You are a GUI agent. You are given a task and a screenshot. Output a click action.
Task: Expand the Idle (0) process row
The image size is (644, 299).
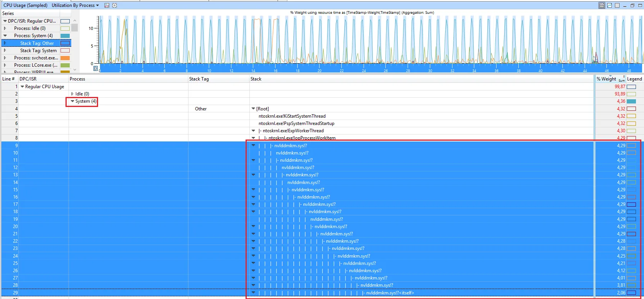(x=72, y=94)
